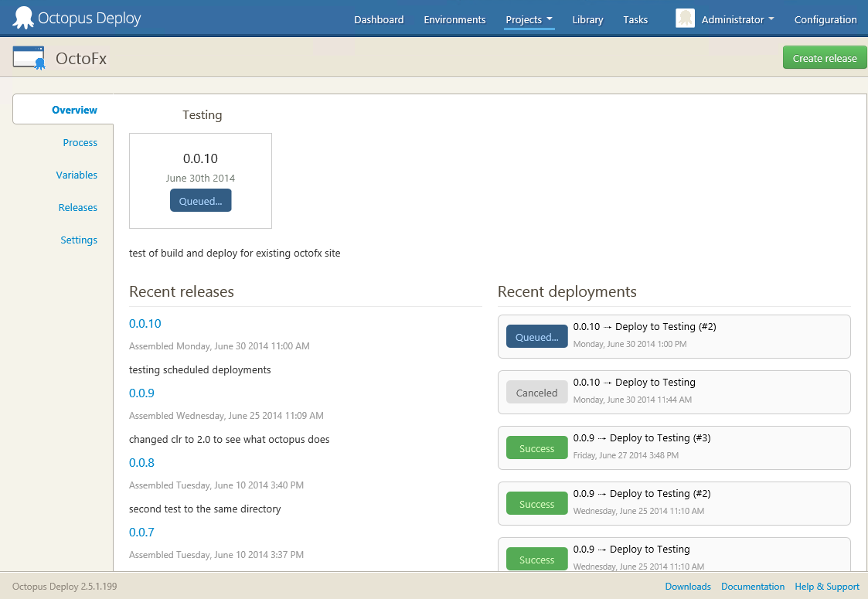Click the Success badge for Deploy to Testing (#2)

coord(536,503)
